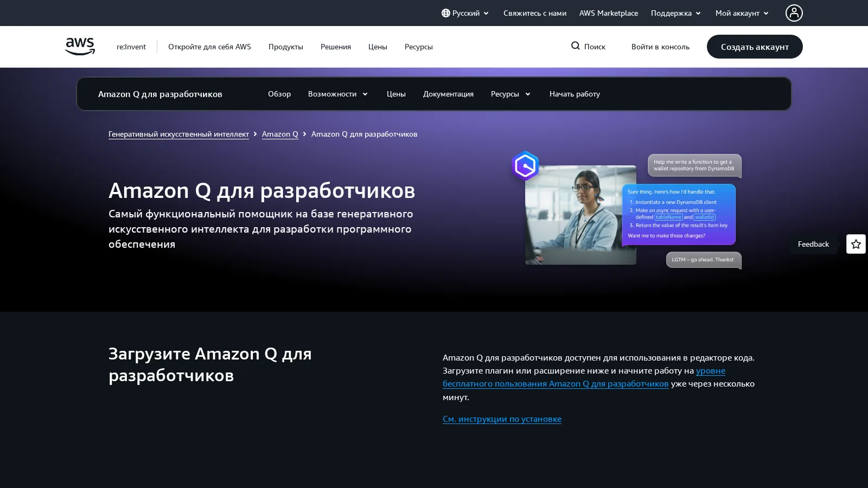The image size is (868, 488).
Task: Click the 'LGTM – go ahead. Thanks!' chat bubble
Action: tap(703, 260)
